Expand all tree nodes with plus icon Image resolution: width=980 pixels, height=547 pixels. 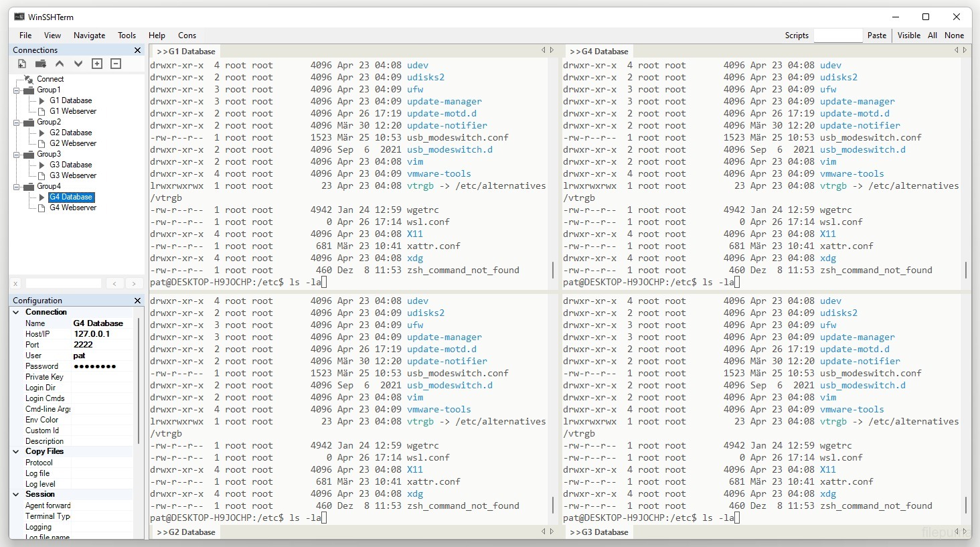(97, 64)
